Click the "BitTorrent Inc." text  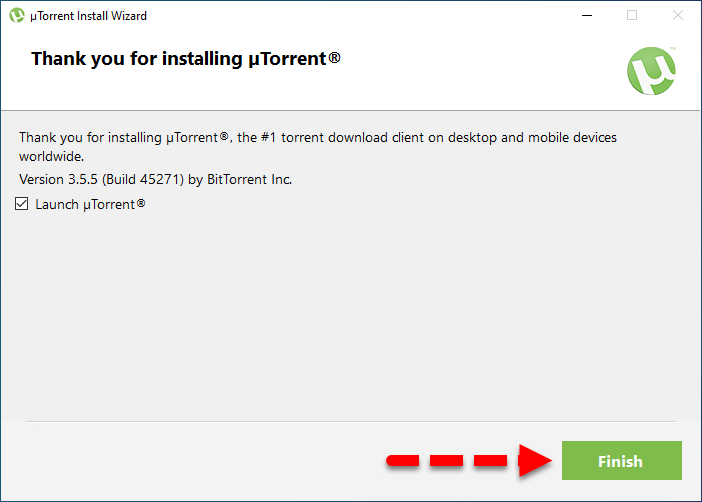point(251,179)
